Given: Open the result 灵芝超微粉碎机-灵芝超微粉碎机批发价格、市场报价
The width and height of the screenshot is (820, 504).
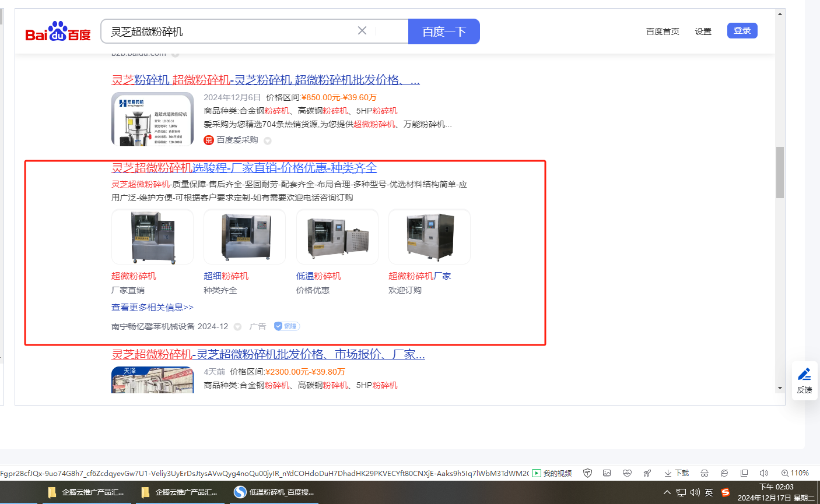Looking at the screenshot, I should (268, 354).
